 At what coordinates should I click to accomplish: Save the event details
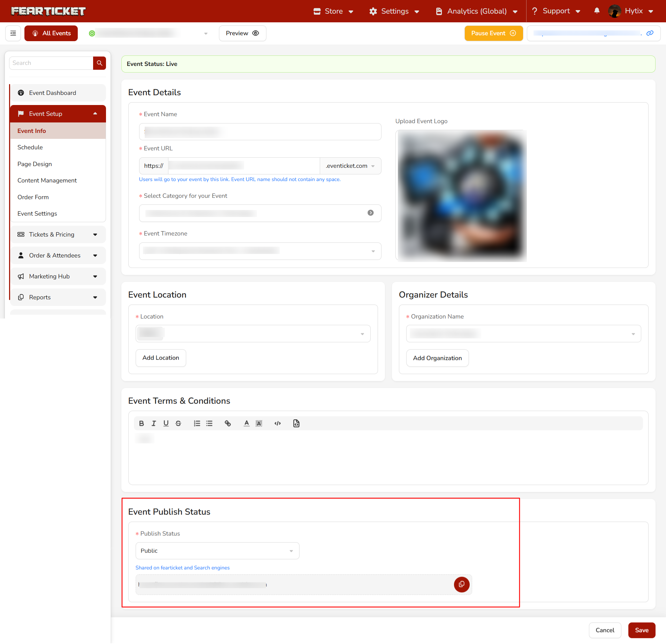642,630
